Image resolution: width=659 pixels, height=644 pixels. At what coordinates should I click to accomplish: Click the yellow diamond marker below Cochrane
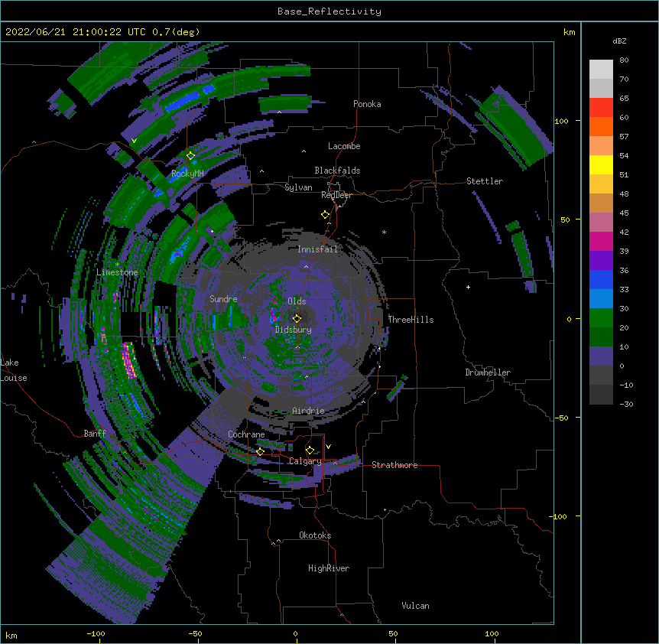pyautogui.click(x=260, y=451)
